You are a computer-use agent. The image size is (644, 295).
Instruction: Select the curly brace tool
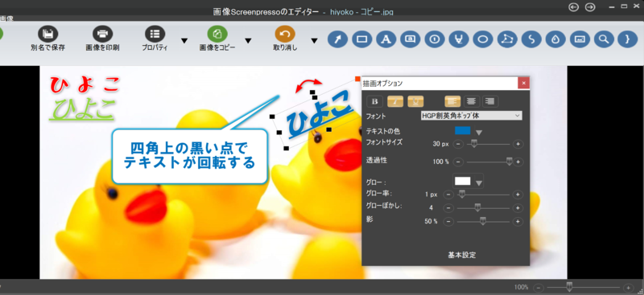[627, 39]
